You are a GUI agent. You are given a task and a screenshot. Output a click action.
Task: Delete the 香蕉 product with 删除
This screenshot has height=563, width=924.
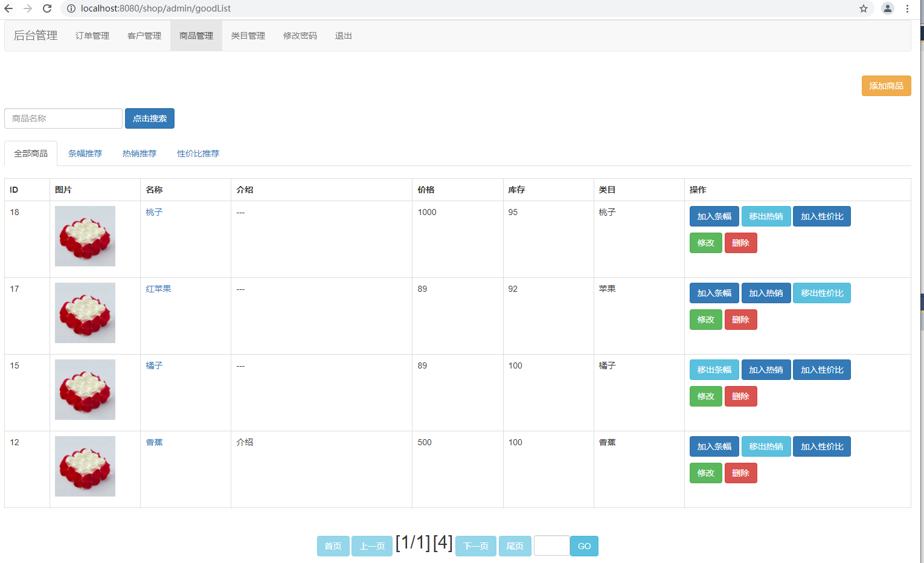[x=740, y=473]
